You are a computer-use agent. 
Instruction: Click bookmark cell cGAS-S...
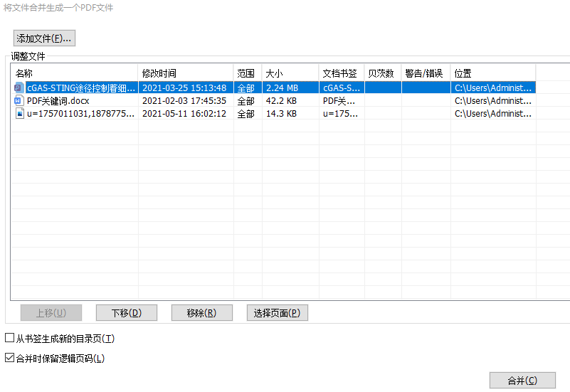pos(342,88)
